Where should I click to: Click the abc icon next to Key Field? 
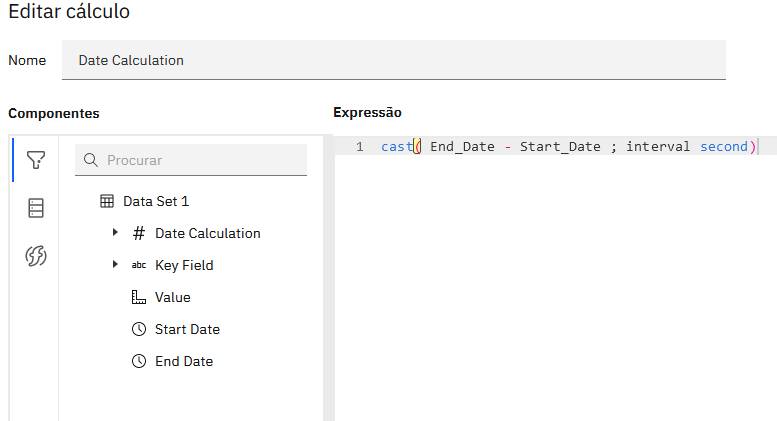(x=138, y=265)
